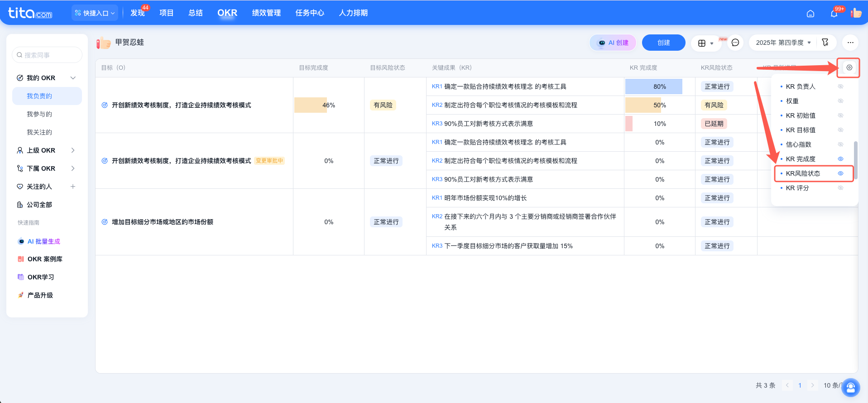Open the 2025年 第四季度 period dropdown
Viewport: 868px width, 403px height.
coord(783,43)
